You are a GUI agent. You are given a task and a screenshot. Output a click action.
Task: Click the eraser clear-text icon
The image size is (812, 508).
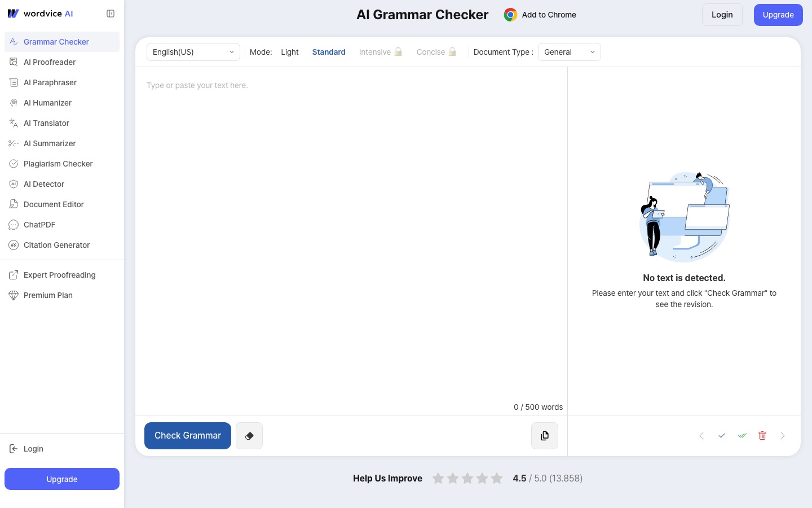pos(249,436)
